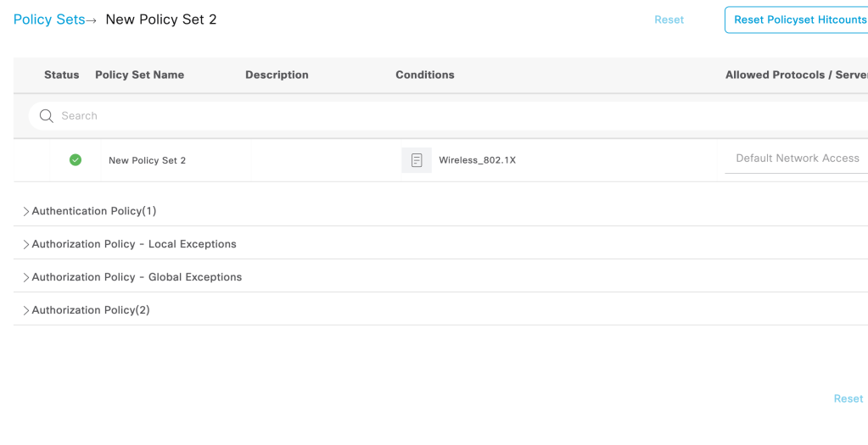Click the Reset link at the top

(669, 19)
